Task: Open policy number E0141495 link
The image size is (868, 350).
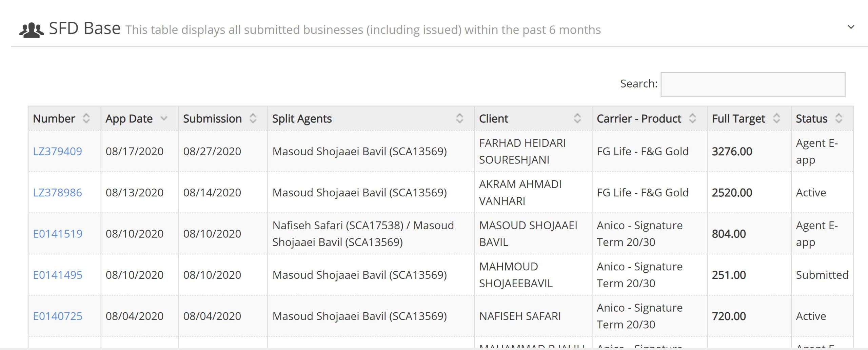Action: point(58,275)
